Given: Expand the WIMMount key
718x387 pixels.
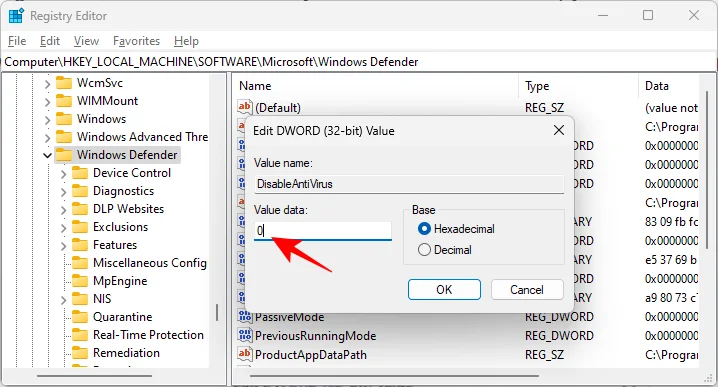Looking at the screenshot, I should point(47,102).
